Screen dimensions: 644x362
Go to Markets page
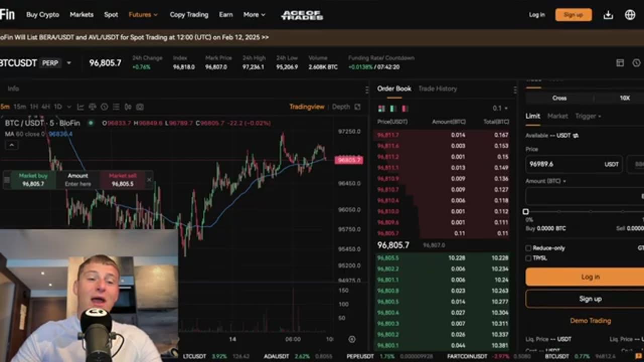(x=82, y=15)
